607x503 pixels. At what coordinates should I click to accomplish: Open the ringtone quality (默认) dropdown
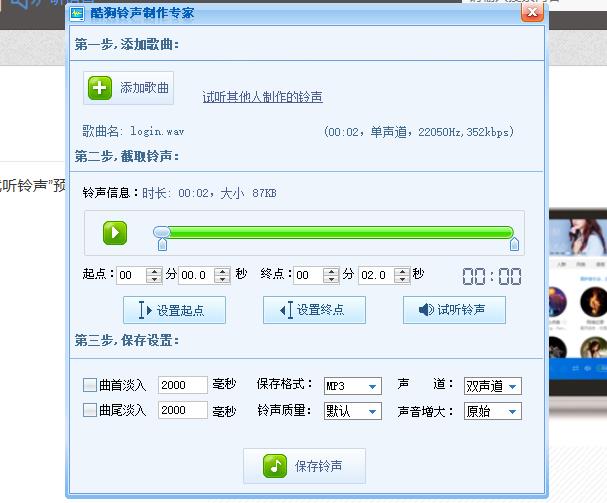coord(353,411)
